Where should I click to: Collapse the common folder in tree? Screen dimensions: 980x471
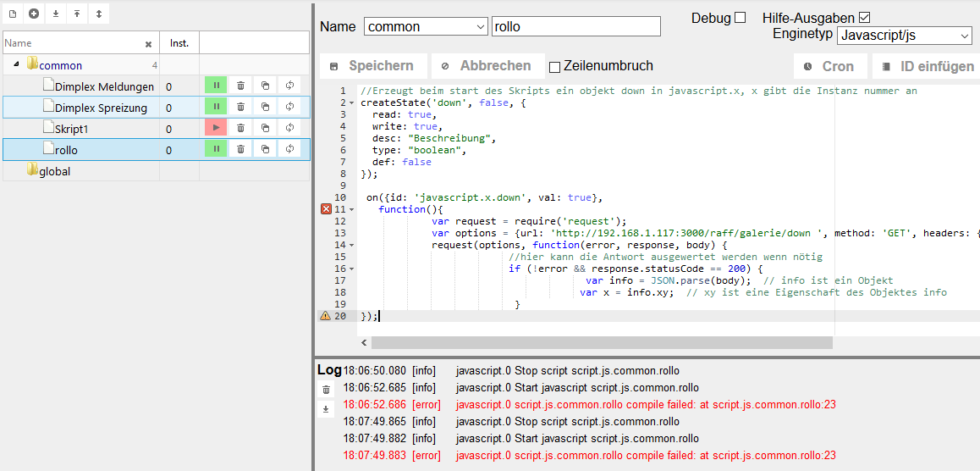pos(16,65)
